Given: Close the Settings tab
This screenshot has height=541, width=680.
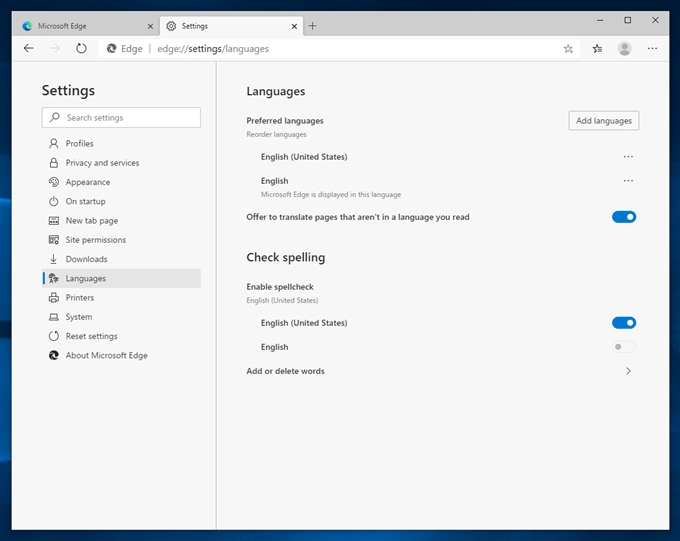Looking at the screenshot, I should 294,26.
